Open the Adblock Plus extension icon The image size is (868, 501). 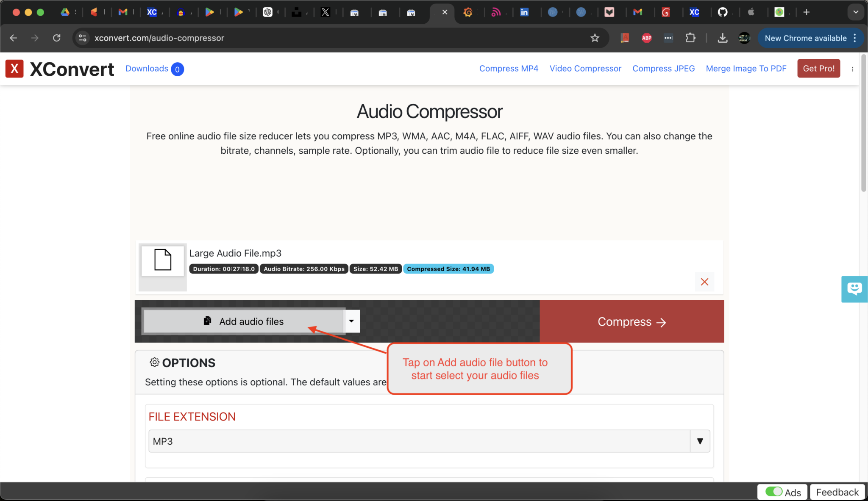tap(646, 38)
